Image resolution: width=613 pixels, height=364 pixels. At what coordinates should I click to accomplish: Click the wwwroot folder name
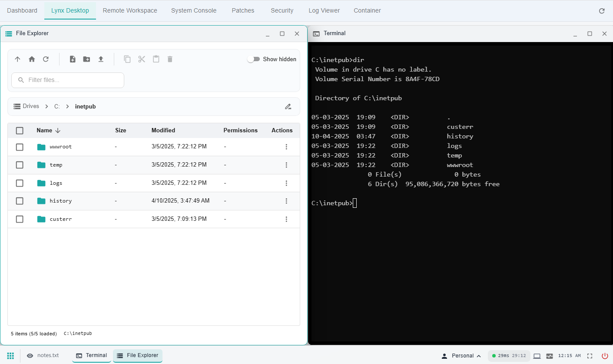point(61,147)
